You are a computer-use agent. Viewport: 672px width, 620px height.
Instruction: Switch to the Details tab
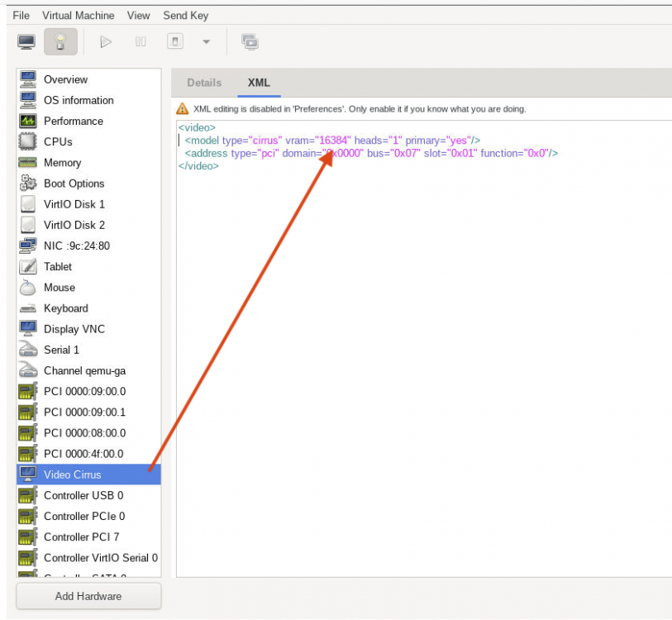(x=204, y=83)
